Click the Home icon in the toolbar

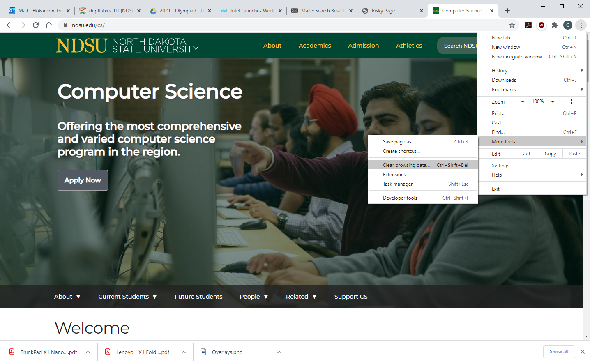coord(49,25)
